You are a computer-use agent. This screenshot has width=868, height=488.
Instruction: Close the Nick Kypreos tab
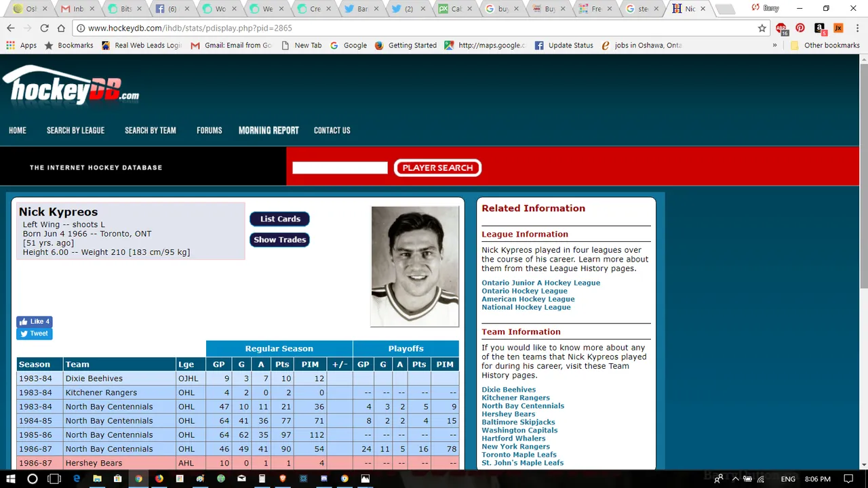pyautogui.click(x=703, y=9)
